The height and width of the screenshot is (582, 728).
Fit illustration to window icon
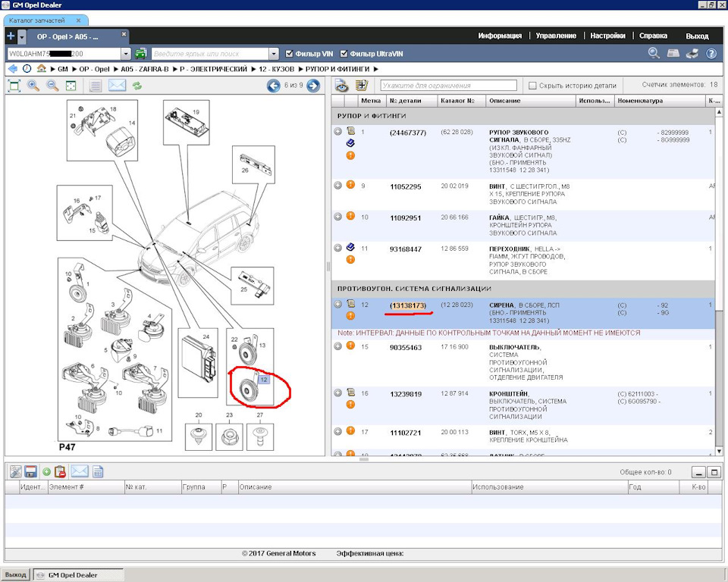pyautogui.click(x=14, y=86)
